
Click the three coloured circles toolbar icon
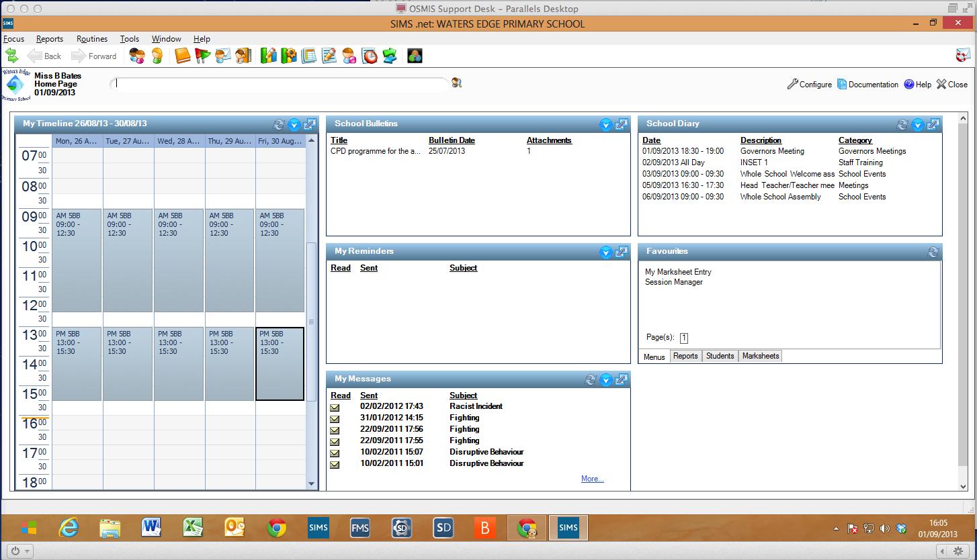click(x=415, y=56)
